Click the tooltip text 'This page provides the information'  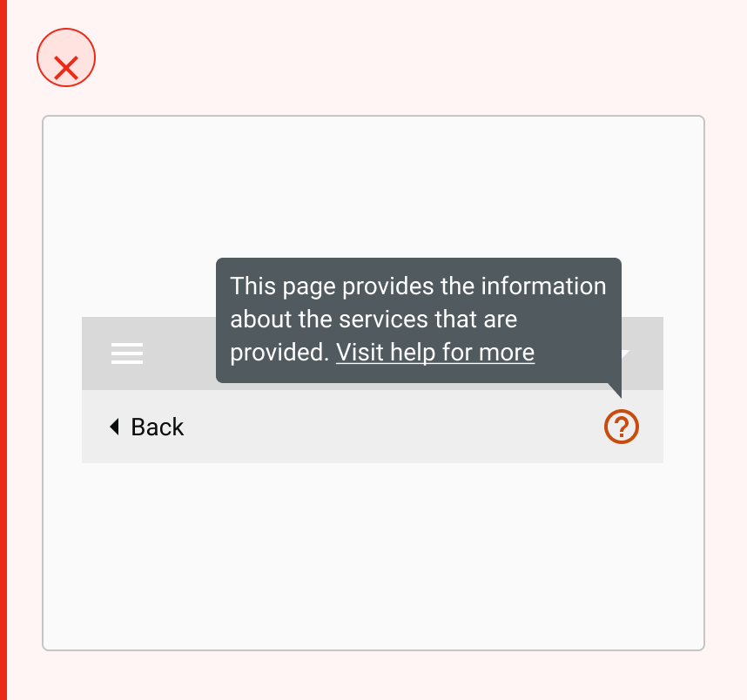point(418,286)
